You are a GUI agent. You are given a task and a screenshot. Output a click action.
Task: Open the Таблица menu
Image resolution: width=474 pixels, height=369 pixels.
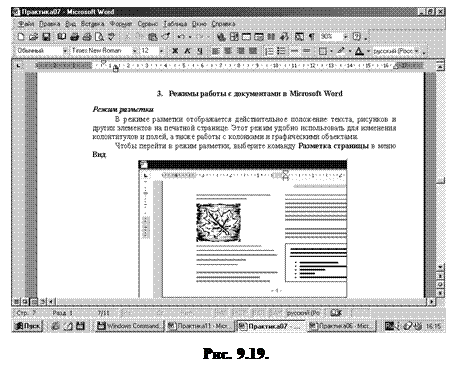coord(175,24)
